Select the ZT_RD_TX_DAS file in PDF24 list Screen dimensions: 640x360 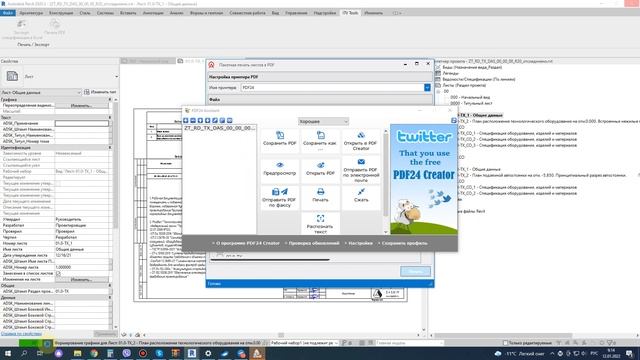coord(220,128)
